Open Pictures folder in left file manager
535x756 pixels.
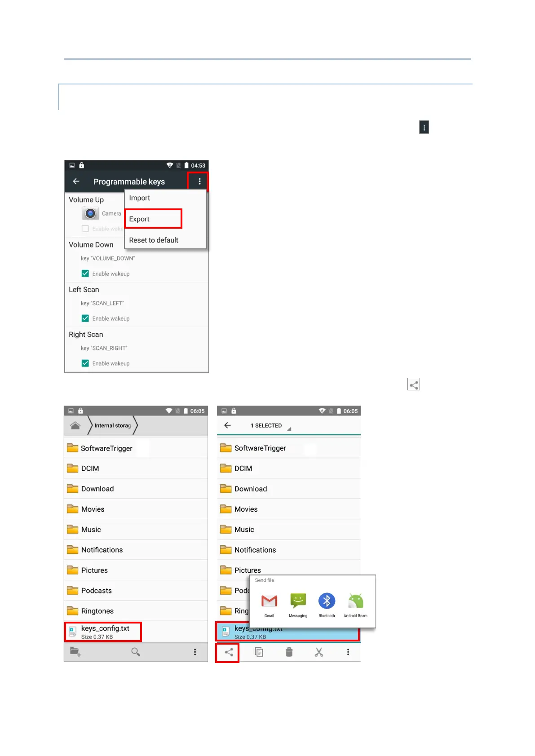[x=136, y=570]
